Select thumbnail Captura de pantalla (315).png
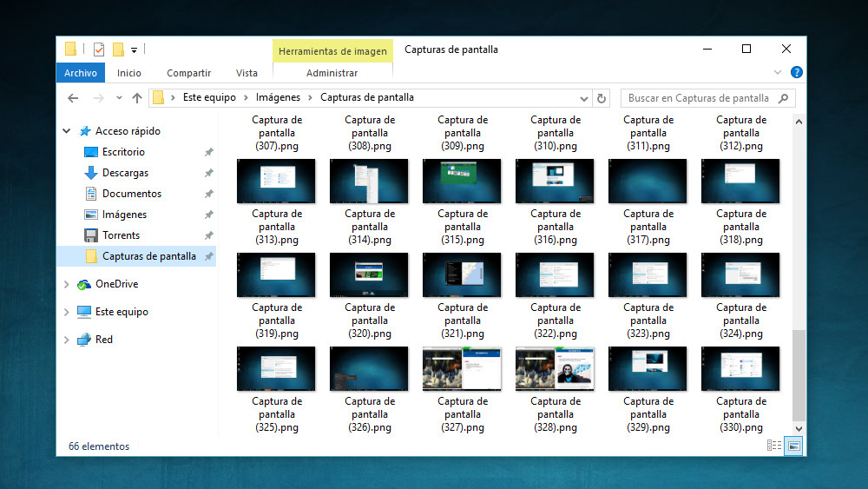 pyautogui.click(x=462, y=181)
